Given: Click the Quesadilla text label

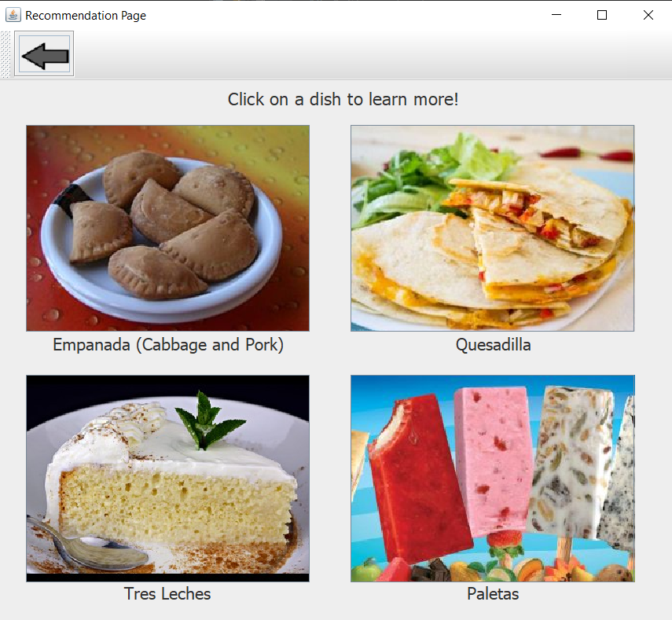Looking at the screenshot, I should [x=493, y=345].
